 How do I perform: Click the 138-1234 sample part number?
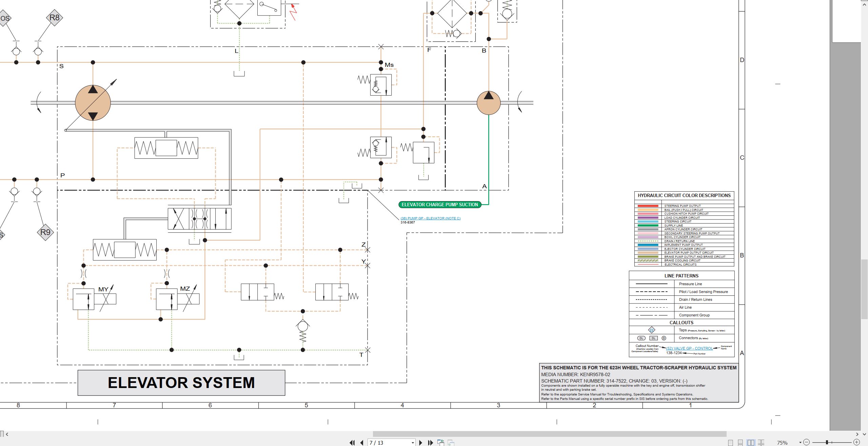pos(674,353)
